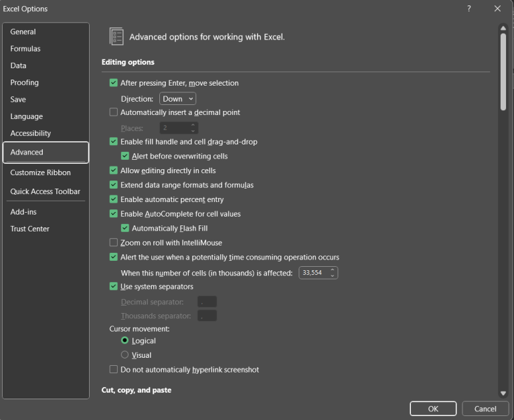Screen dimensions: 514x420
Task: Click the scrollbar down arrow
Action: 503,393
